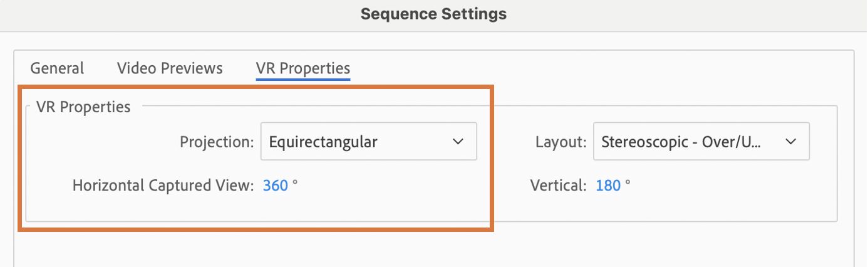Open the Projection combo box
868x267 pixels.
[368, 142]
